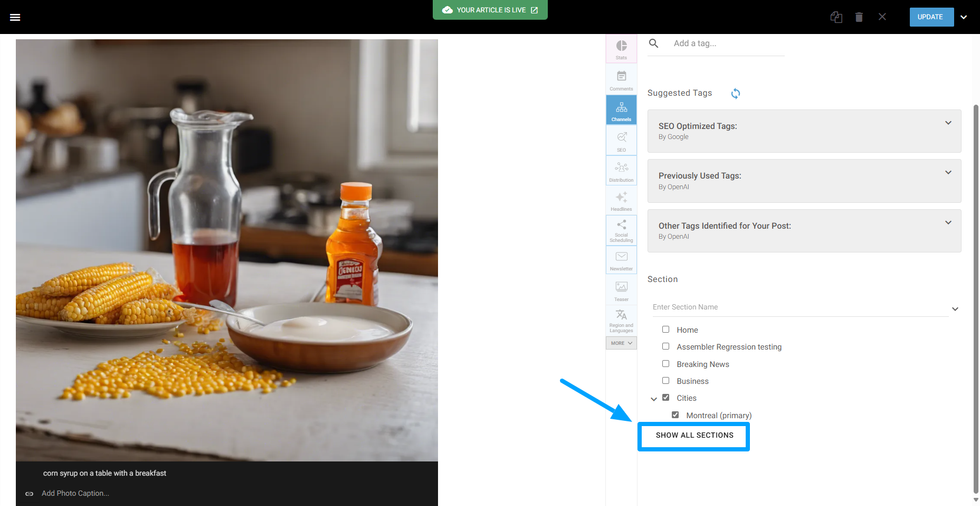Expand Previously Used Tags panel

point(948,173)
